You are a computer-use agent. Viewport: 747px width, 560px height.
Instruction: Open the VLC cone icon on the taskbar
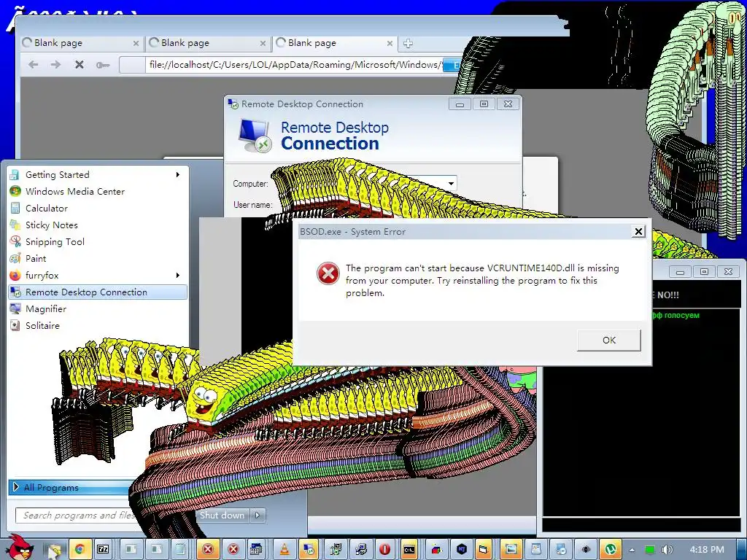coord(285,550)
